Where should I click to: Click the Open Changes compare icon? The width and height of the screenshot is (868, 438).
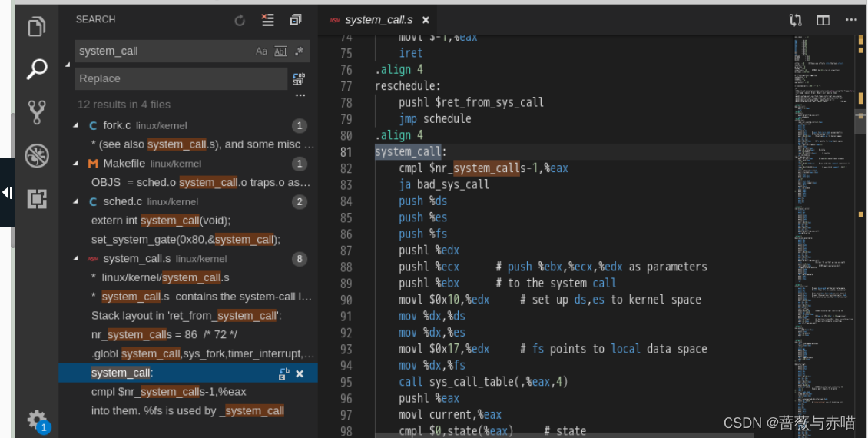796,21
